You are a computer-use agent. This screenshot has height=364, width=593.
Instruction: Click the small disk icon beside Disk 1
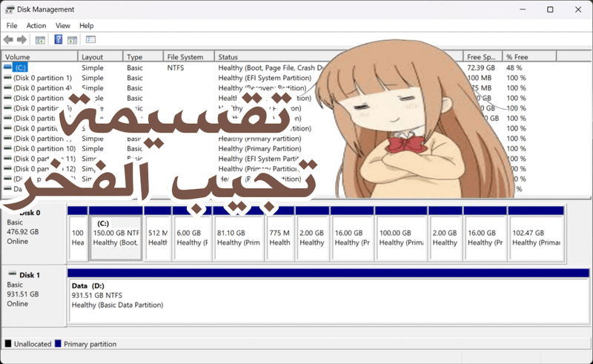(x=13, y=274)
